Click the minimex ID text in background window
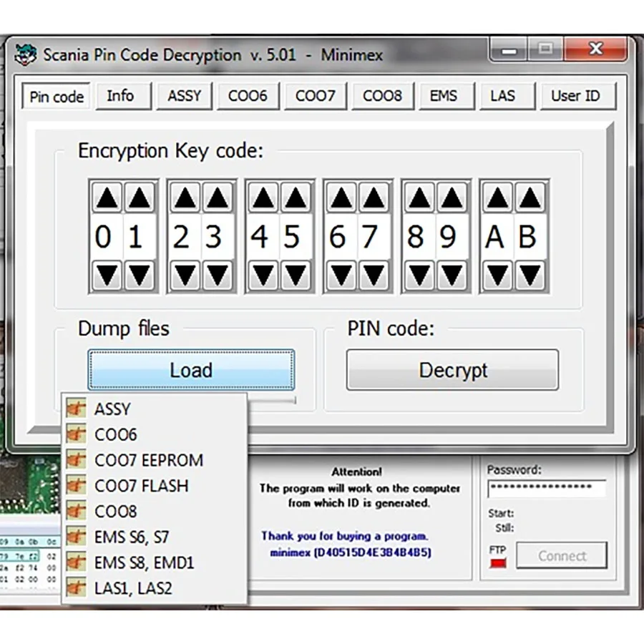 pos(351,552)
